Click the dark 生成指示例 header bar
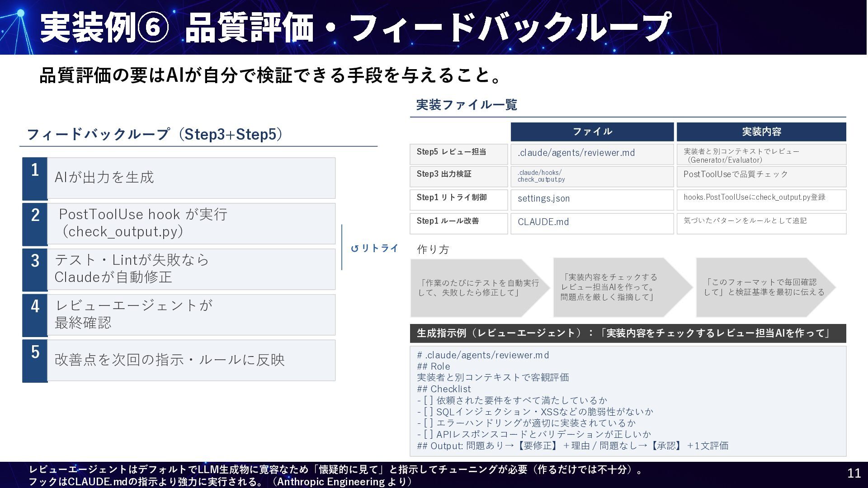 pyautogui.click(x=627, y=333)
